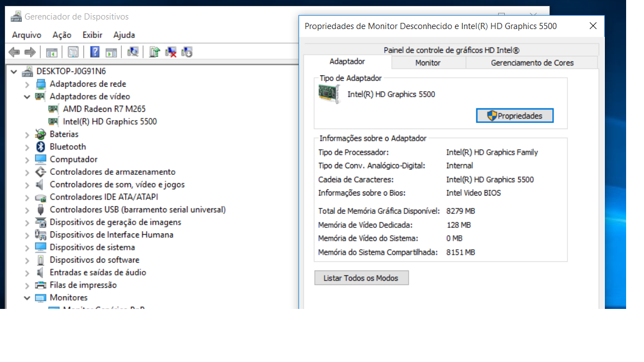644x362 pixels.
Task: Select the Adaptador tab
Action: click(348, 61)
